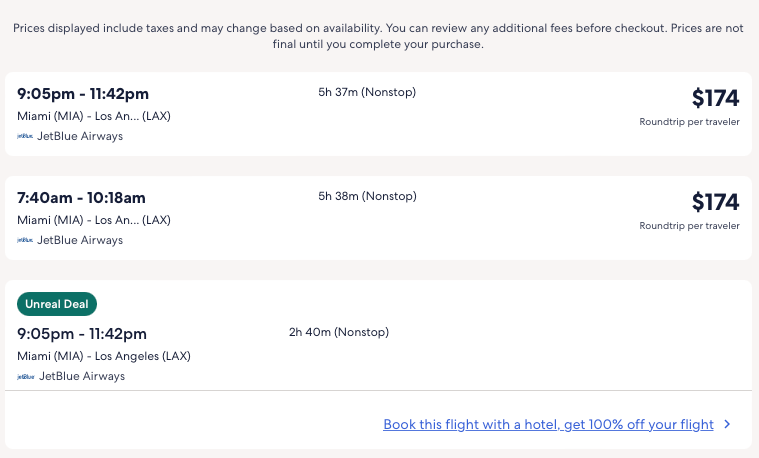Click the 9:05pm - 11:42pm time in Unreal Deal card
This screenshot has width=759, height=458.
(x=82, y=333)
